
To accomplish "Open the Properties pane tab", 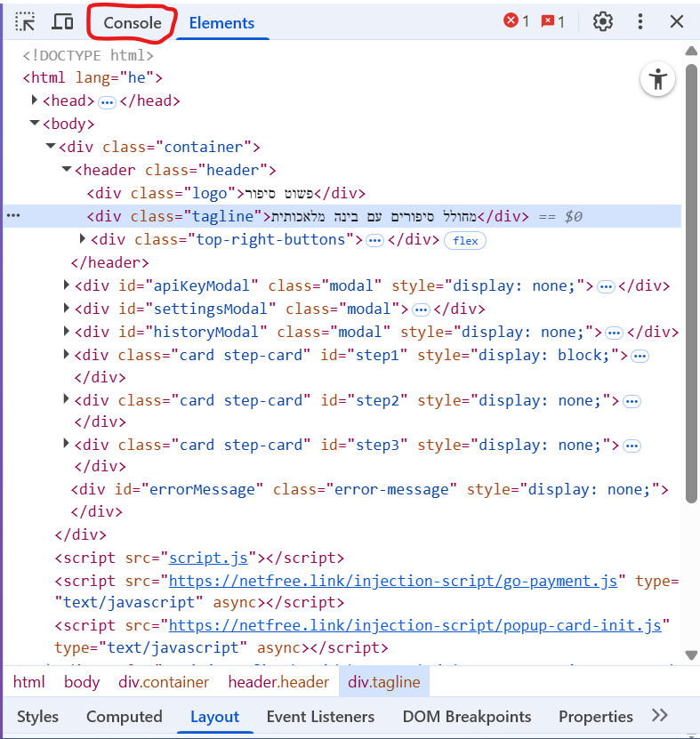I will click(596, 717).
